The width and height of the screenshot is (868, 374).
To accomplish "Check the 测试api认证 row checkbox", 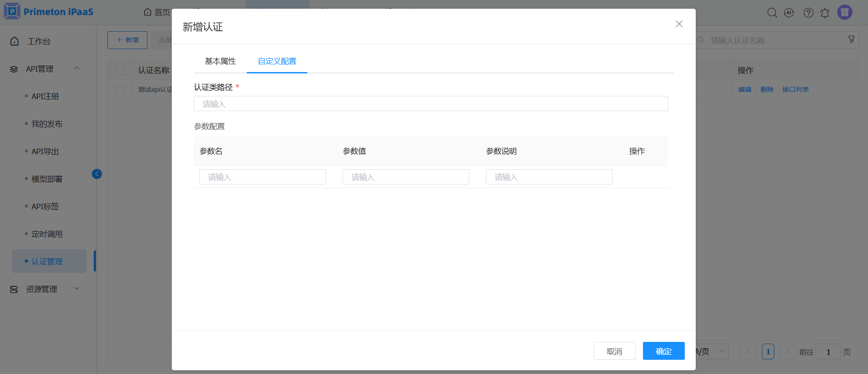I will 120,90.
